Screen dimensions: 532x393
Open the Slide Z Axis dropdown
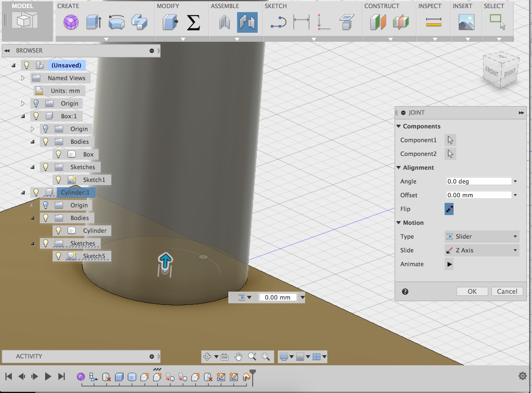(482, 250)
